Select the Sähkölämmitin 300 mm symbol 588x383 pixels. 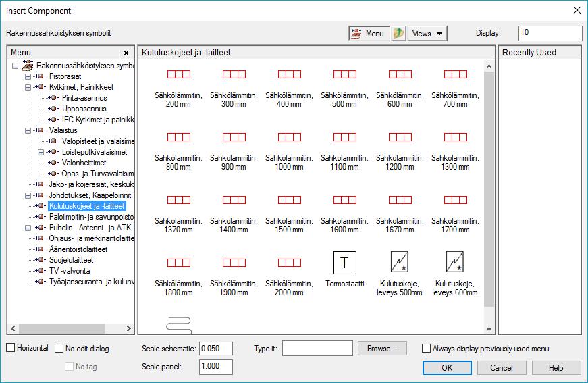click(234, 74)
